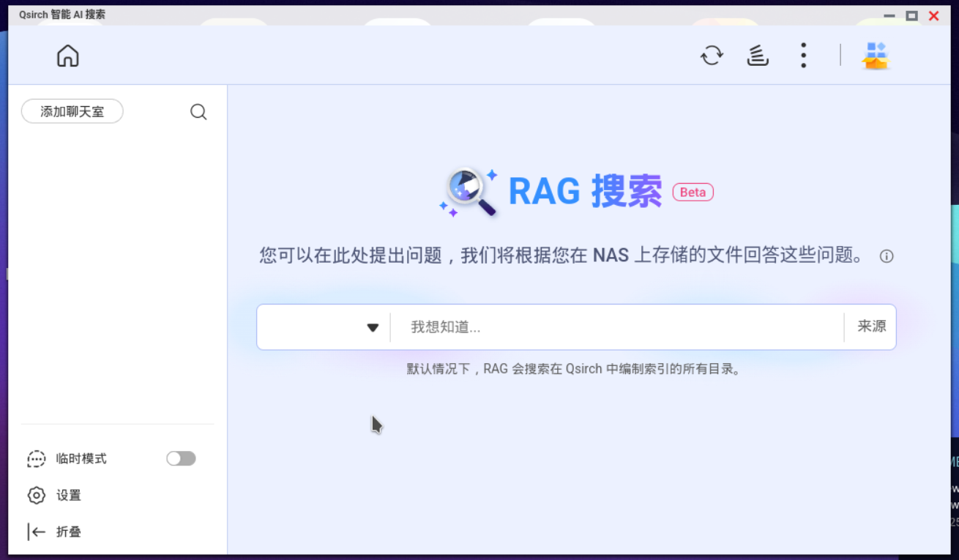Click the default RAG index hint text
The image size is (959, 560).
(x=575, y=369)
